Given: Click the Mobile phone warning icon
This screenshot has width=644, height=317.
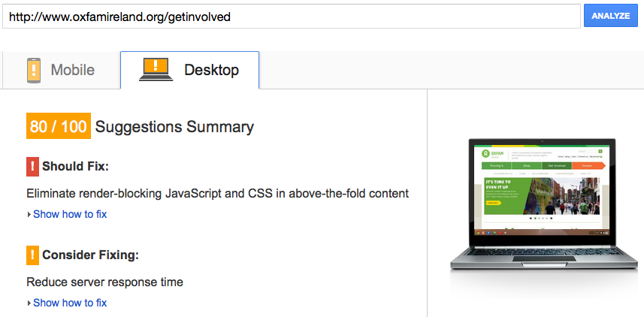Looking at the screenshot, I should (x=33, y=70).
